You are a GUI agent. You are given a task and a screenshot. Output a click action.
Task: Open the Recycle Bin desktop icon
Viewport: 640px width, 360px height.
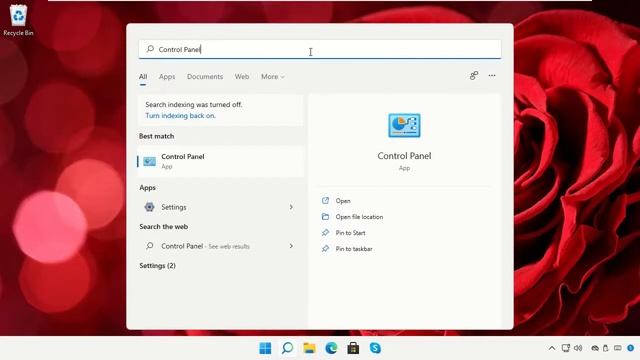click(x=18, y=20)
